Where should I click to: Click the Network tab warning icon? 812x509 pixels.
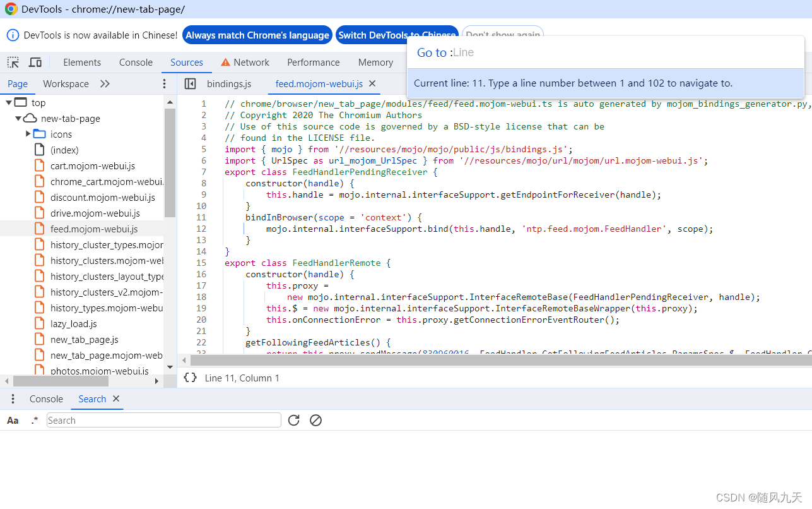tap(225, 63)
